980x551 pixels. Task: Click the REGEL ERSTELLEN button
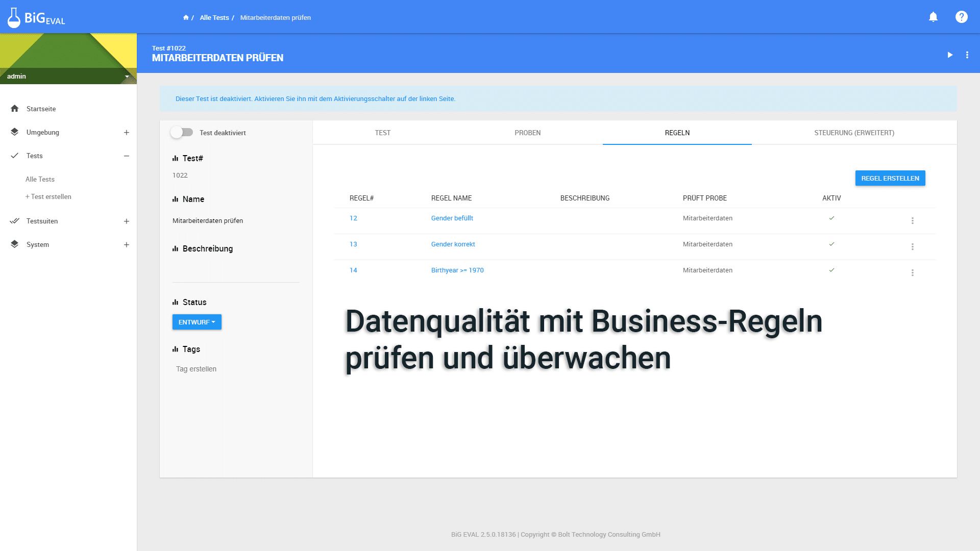tap(890, 178)
